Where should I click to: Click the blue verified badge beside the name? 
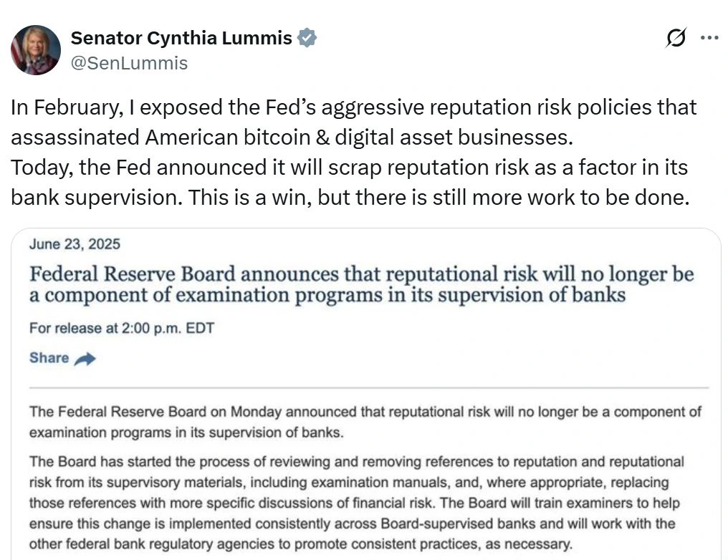point(307,37)
